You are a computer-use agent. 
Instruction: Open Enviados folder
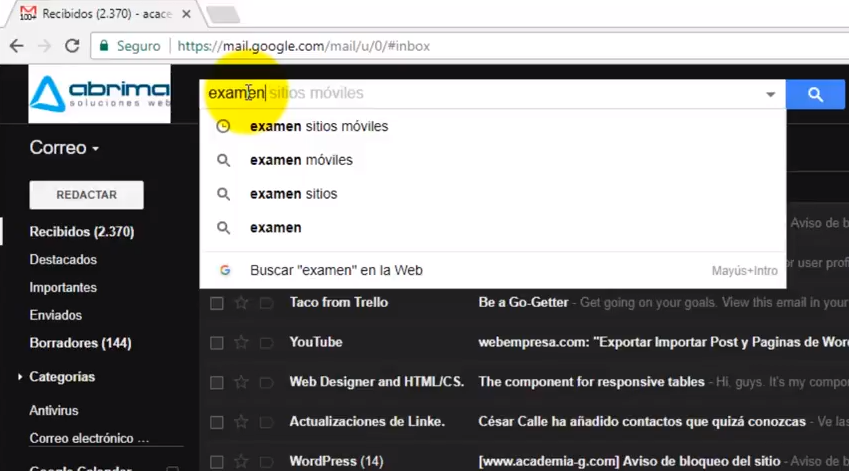pyautogui.click(x=56, y=315)
